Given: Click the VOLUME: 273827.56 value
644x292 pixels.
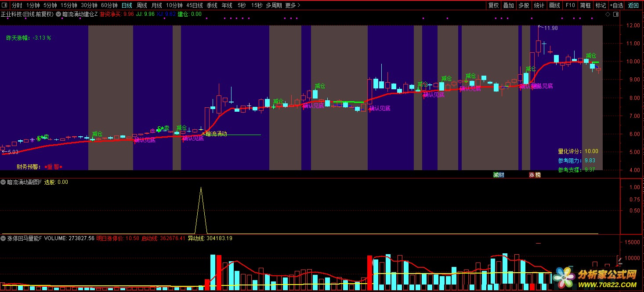Looking at the screenshot, I should click(x=69, y=238).
